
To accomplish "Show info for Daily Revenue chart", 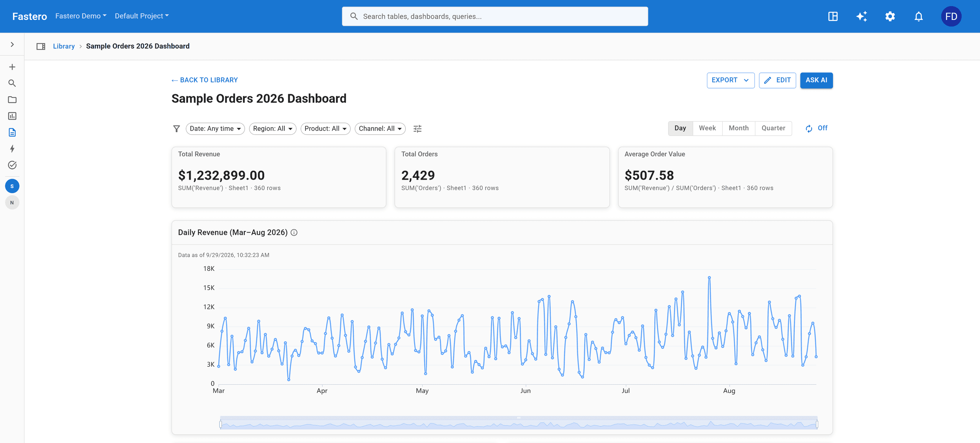I will point(294,233).
